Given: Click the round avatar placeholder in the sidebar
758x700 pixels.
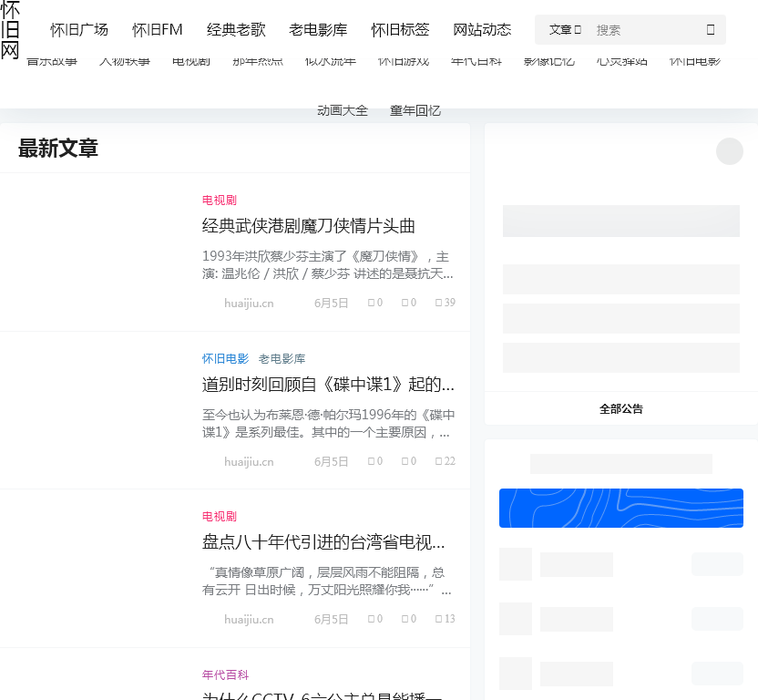Looking at the screenshot, I should point(729,151).
